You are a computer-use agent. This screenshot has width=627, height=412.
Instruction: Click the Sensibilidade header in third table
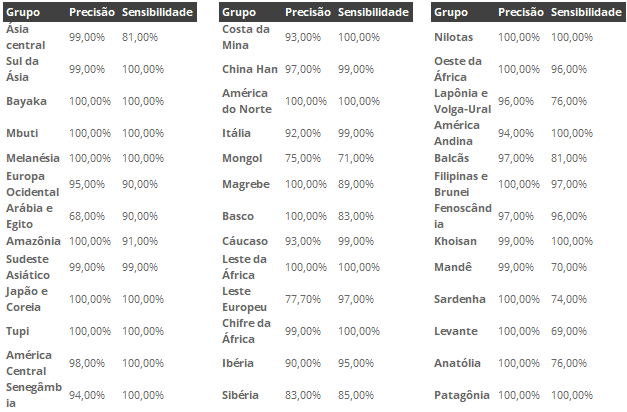coord(586,12)
